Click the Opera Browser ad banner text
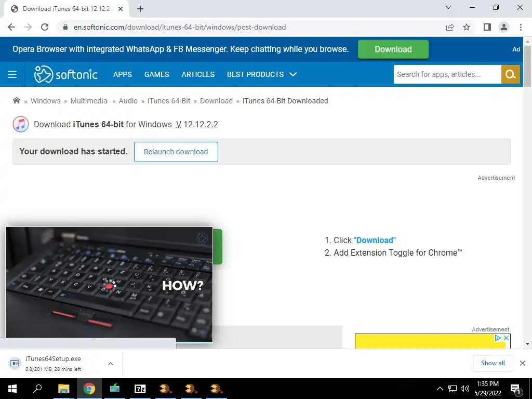This screenshot has height=399, width=532. (180, 49)
